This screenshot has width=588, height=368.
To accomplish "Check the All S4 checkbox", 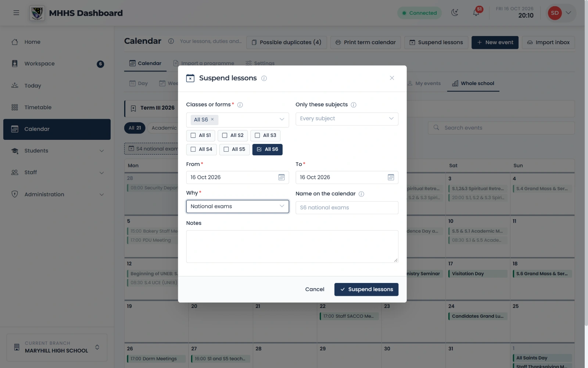I will click(201, 149).
